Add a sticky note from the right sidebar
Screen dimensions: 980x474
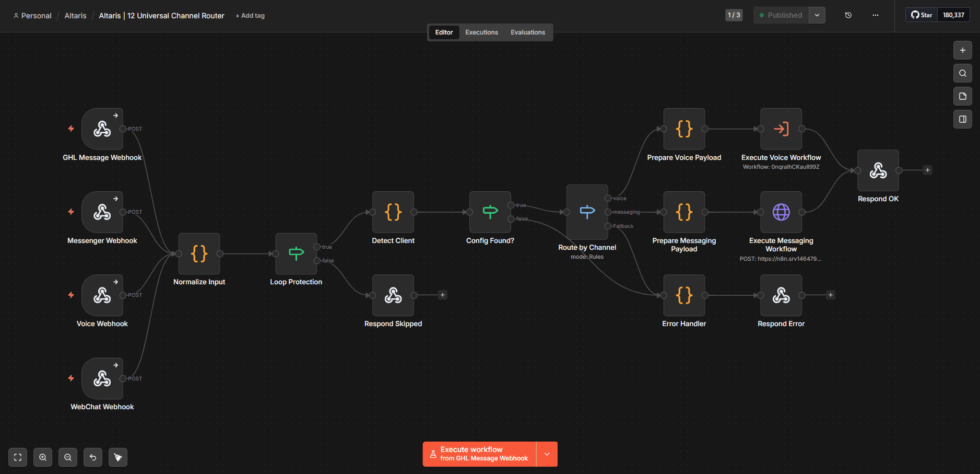point(963,96)
